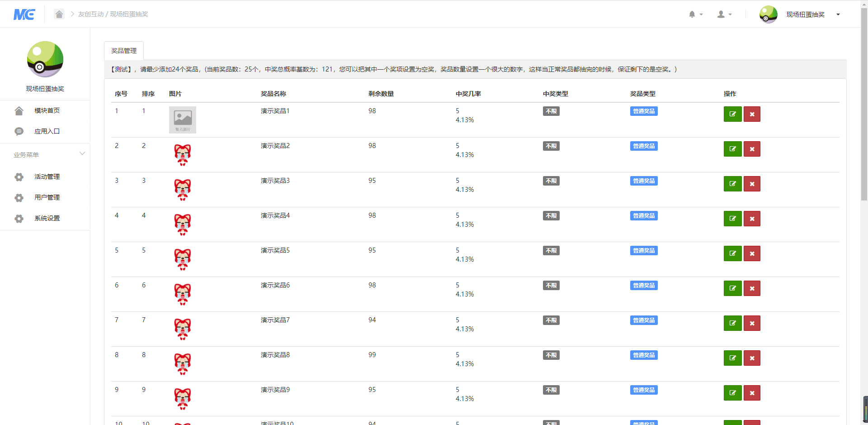This screenshot has width=868, height=425.
Task: Delete 演示奖品1 with red X button
Action: (x=752, y=114)
